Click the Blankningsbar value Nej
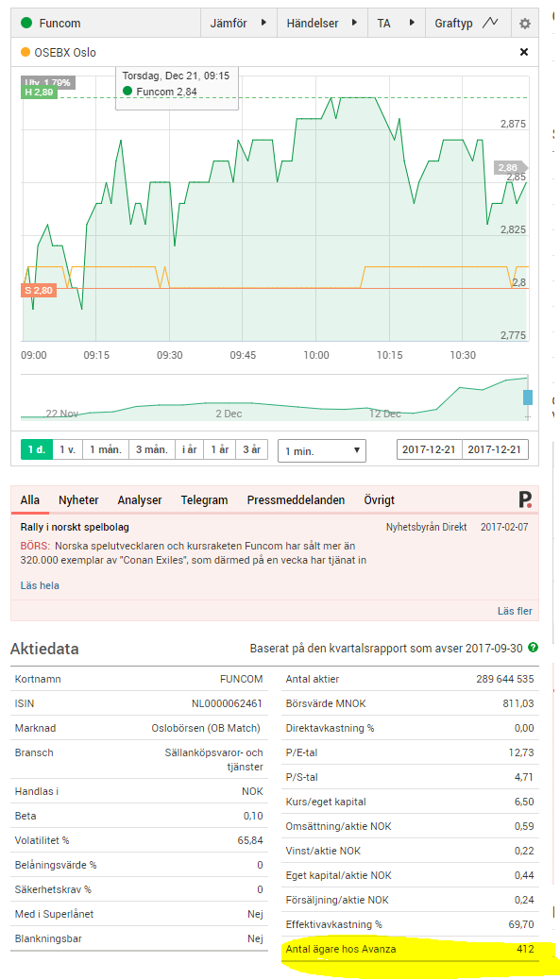This screenshot has width=560, height=980. tap(255, 938)
